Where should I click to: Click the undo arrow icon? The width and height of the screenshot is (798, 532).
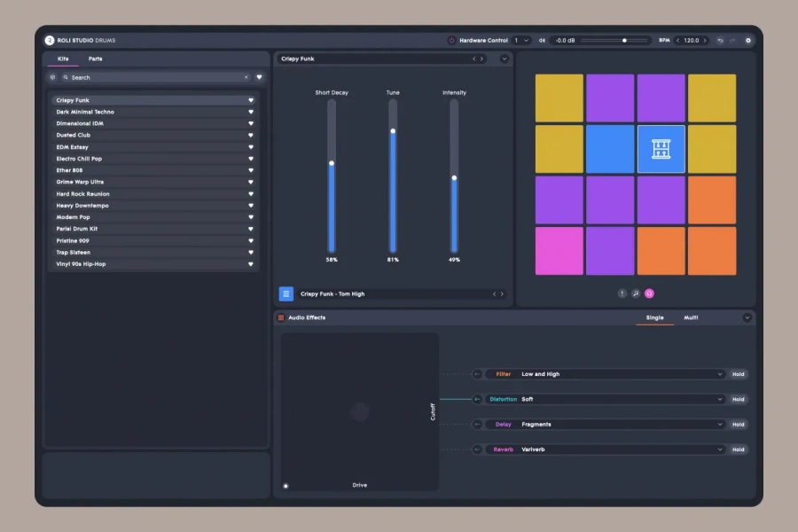[x=720, y=40]
